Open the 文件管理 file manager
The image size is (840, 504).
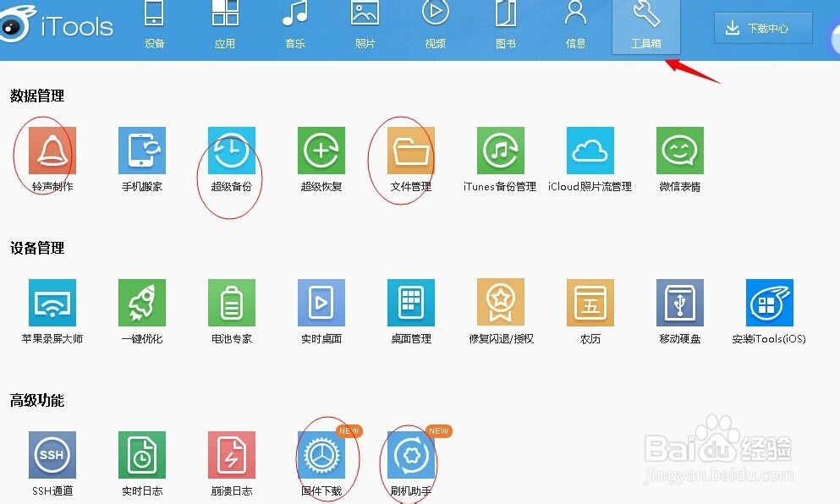[411, 151]
